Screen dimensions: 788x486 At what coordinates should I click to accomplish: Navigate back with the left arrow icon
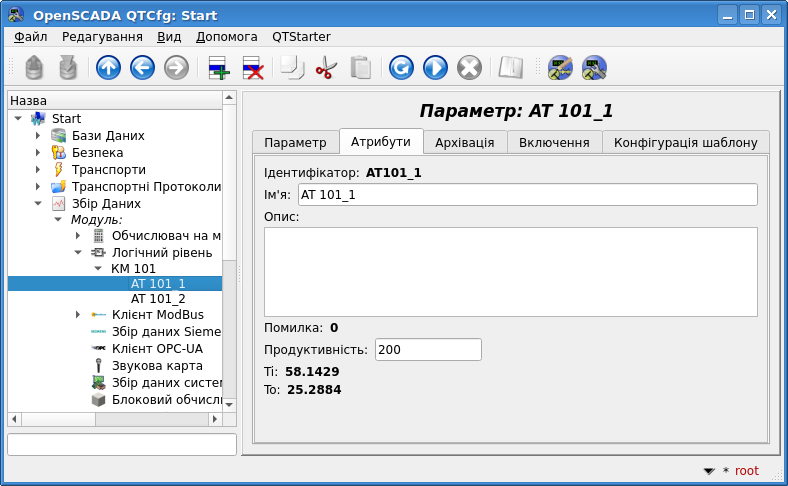(x=142, y=67)
